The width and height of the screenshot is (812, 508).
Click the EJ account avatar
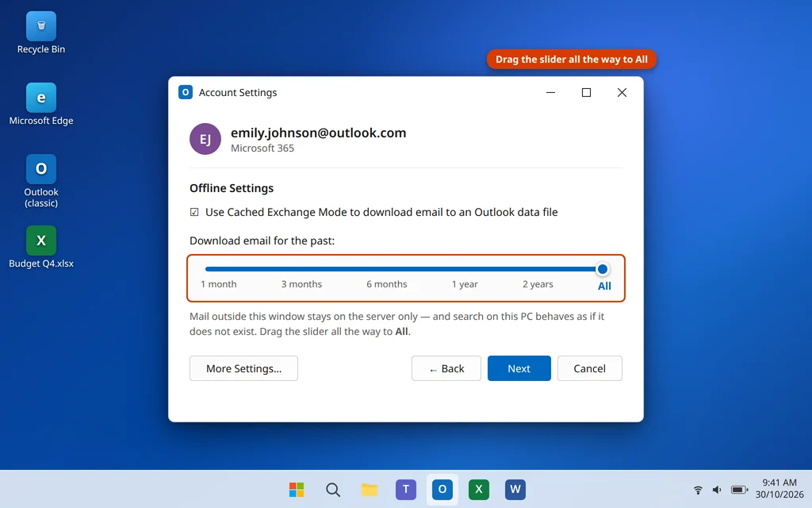pyautogui.click(x=205, y=139)
